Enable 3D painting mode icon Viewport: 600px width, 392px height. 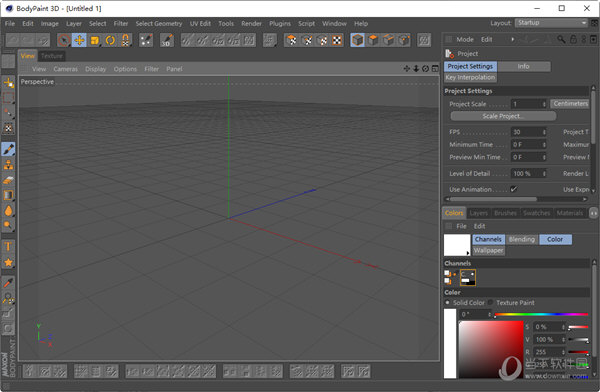click(166, 40)
